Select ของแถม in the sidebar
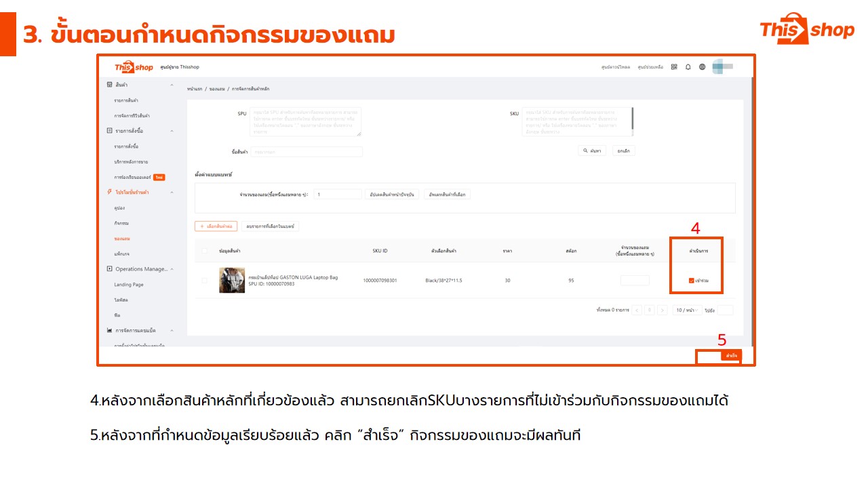Viewport: 868px width, 488px height. tap(122, 239)
